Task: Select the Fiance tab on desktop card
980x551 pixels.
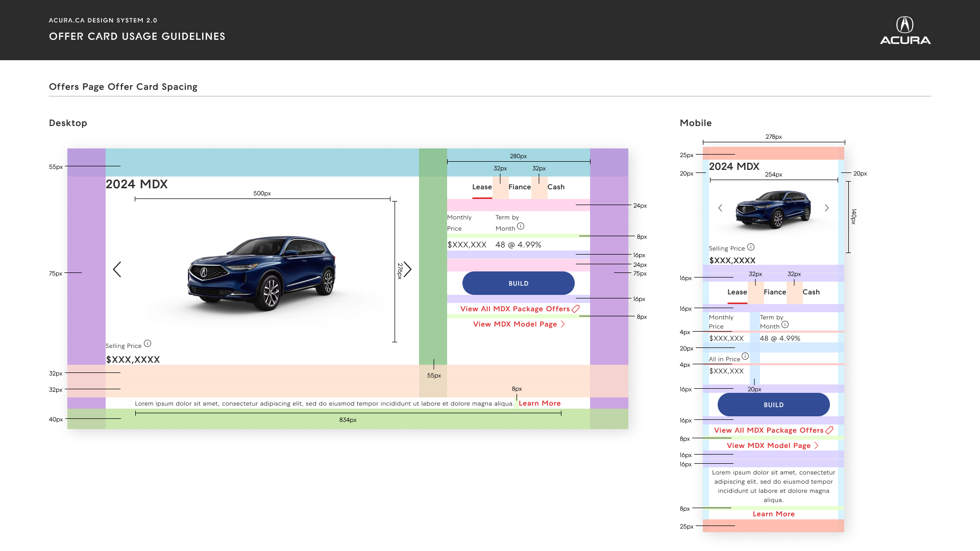Action: [x=520, y=187]
